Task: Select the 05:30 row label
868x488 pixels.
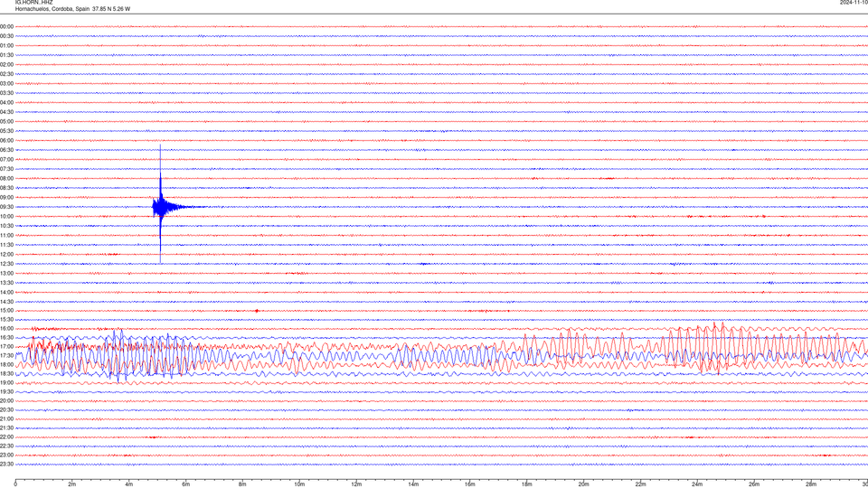Action: (x=6, y=131)
